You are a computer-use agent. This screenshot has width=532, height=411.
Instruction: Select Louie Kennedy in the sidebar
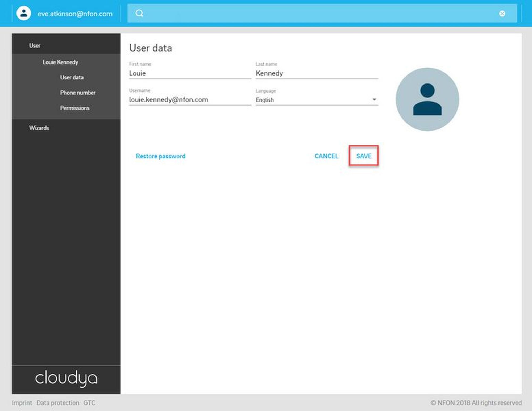[60, 62]
